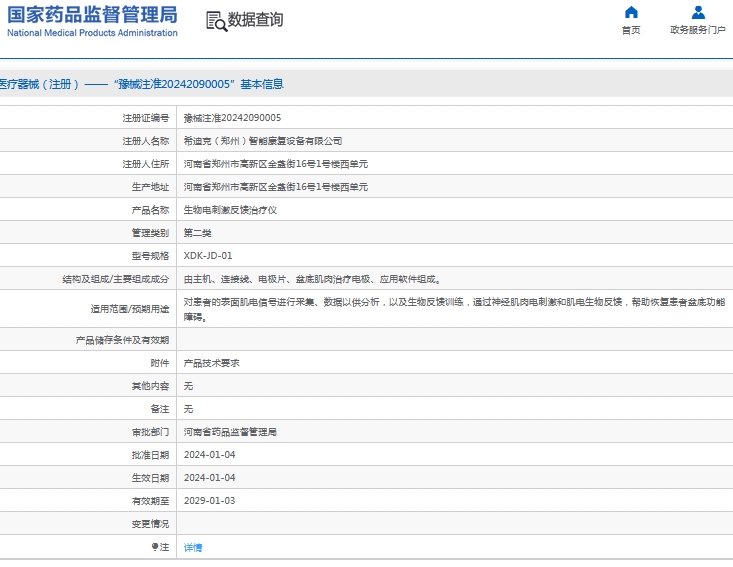The width and height of the screenshot is (733, 567).
Task: Open the 政务服务门户 user icon
Action: pyautogui.click(x=698, y=12)
